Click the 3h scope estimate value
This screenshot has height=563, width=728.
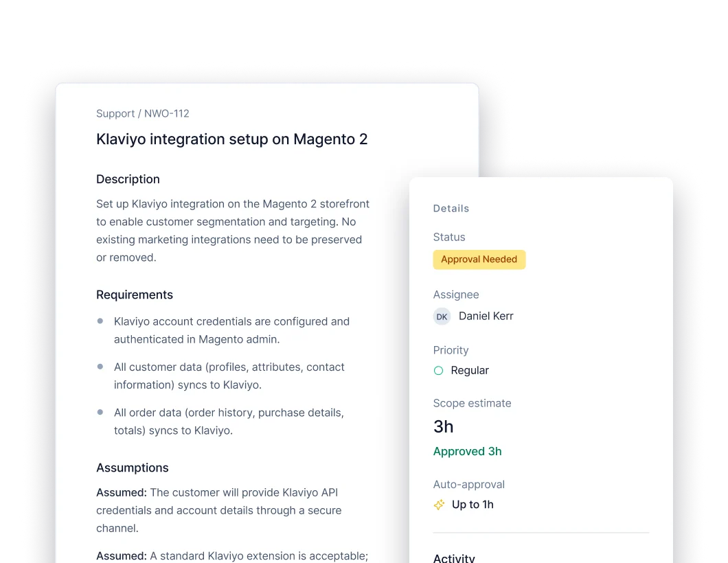pos(443,426)
